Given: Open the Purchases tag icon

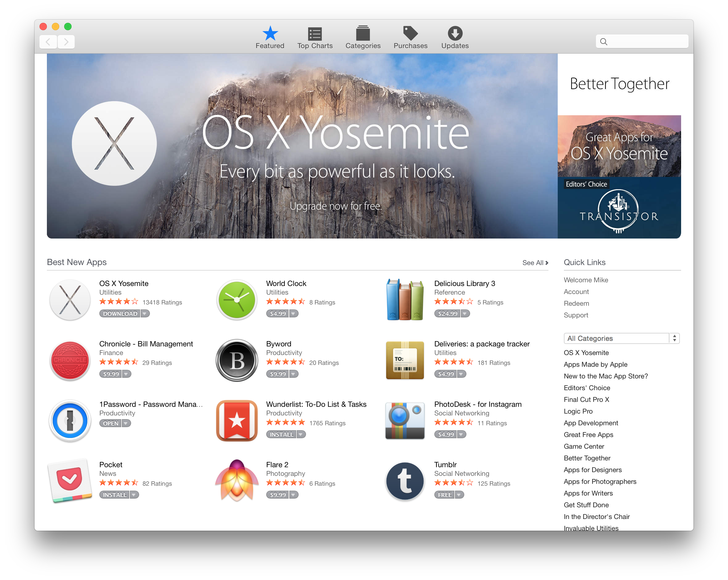Looking at the screenshot, I should tap(410, 33).
